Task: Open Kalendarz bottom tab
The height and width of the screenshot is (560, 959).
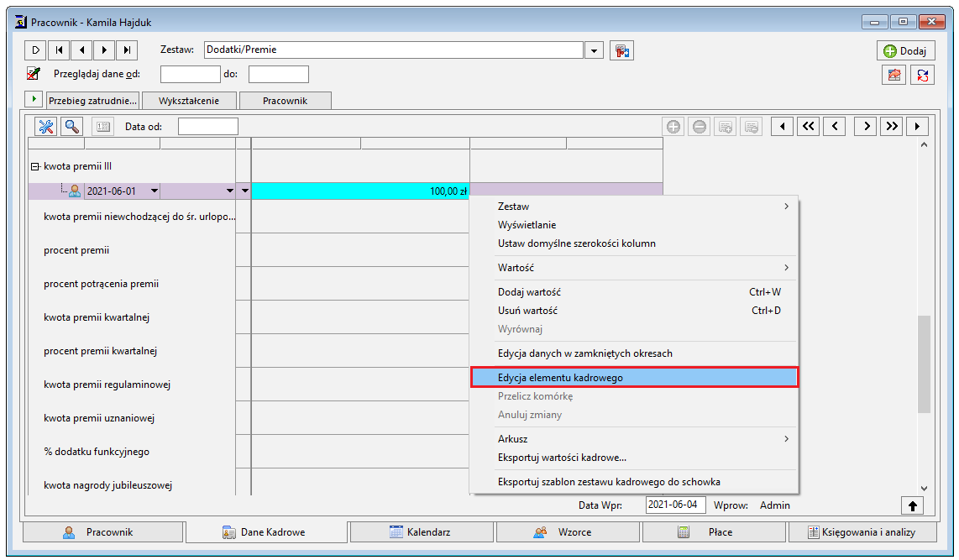Action: (x=422, y=532)
